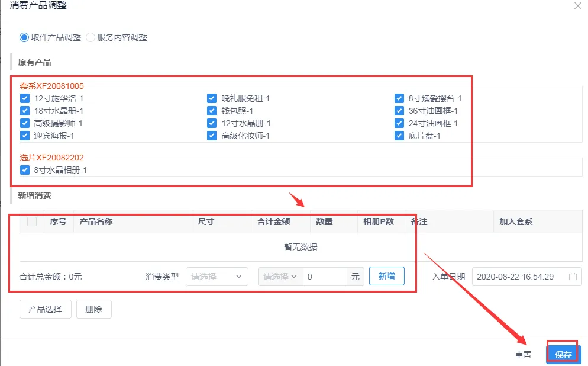Save changes with the 保存 button

click(x=563, y=355)
